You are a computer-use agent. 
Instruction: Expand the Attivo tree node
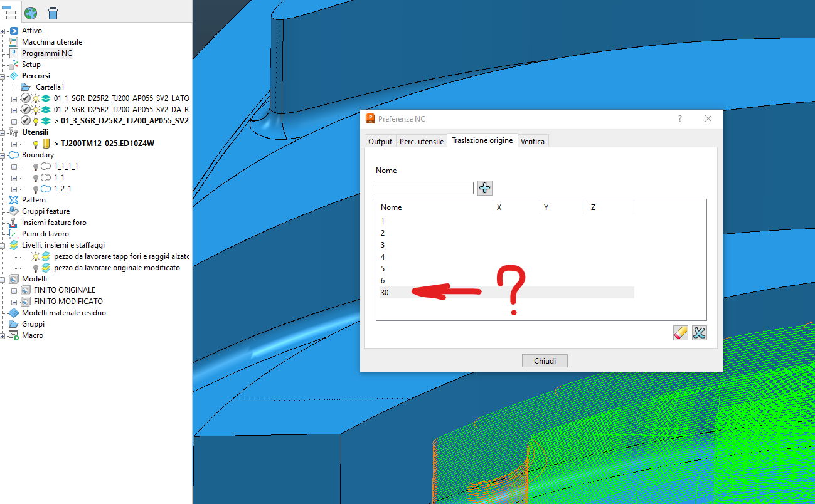pyautogui.click(x=3, y=31)
